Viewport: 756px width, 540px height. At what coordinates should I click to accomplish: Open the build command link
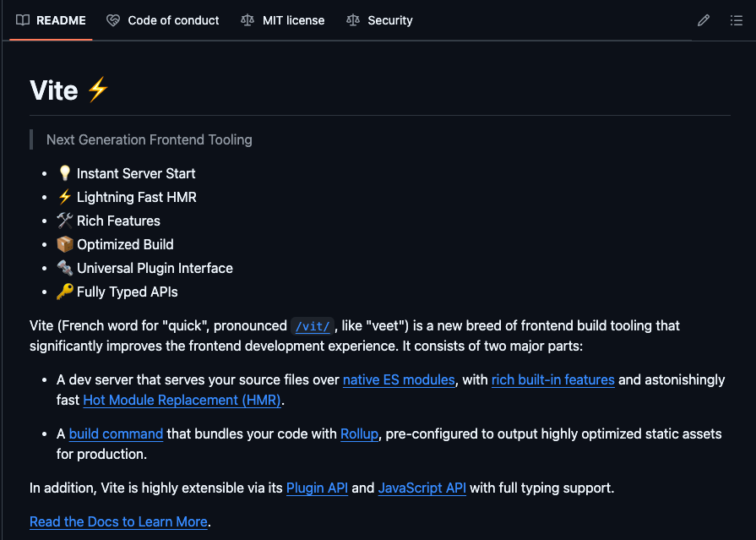116,434
